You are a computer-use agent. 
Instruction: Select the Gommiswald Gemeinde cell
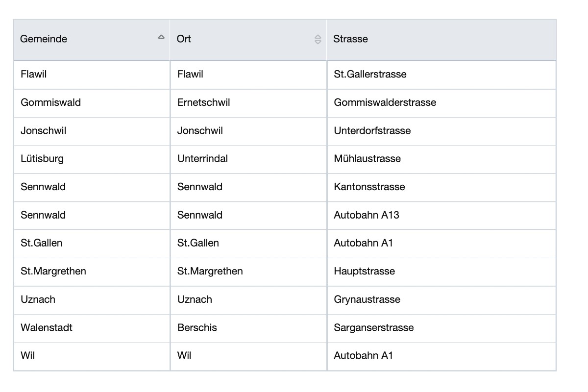(x=50, y=102)
